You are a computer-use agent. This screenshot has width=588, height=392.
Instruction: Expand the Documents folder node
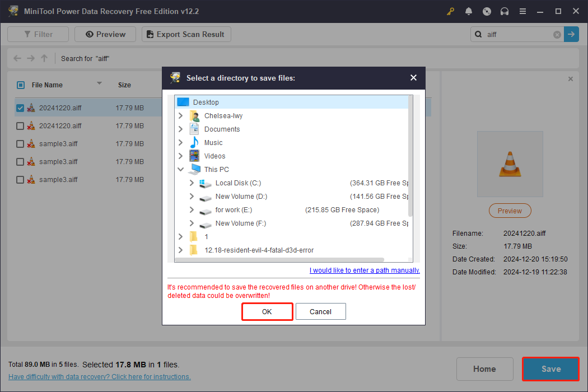(x=181, y=129)
